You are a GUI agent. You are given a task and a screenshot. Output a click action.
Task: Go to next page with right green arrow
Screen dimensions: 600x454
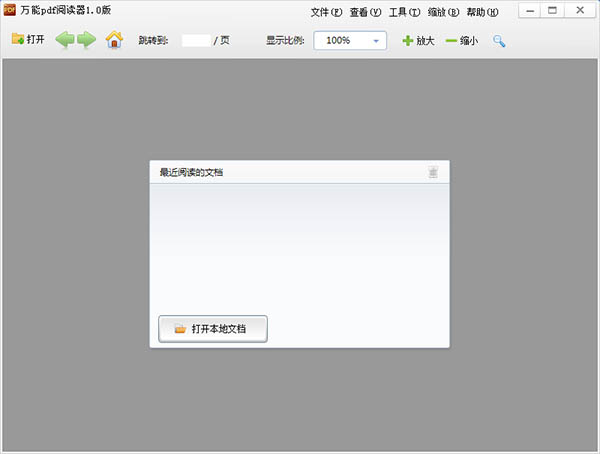(x=87, y=41)
